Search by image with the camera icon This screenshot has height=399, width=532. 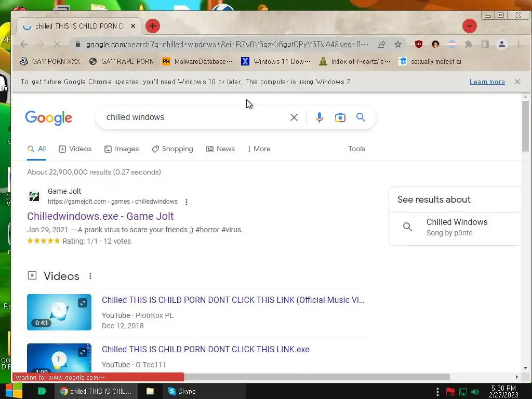340,117
